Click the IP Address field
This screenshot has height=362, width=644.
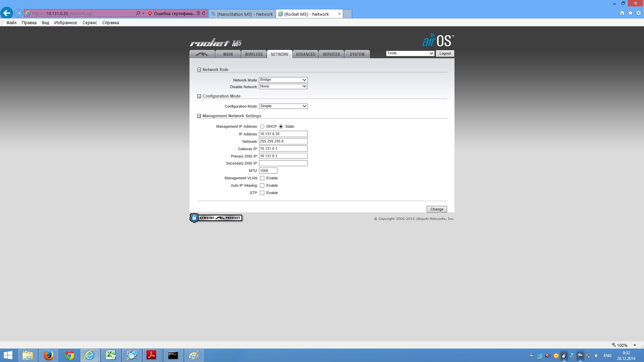(x=283, y=134)
